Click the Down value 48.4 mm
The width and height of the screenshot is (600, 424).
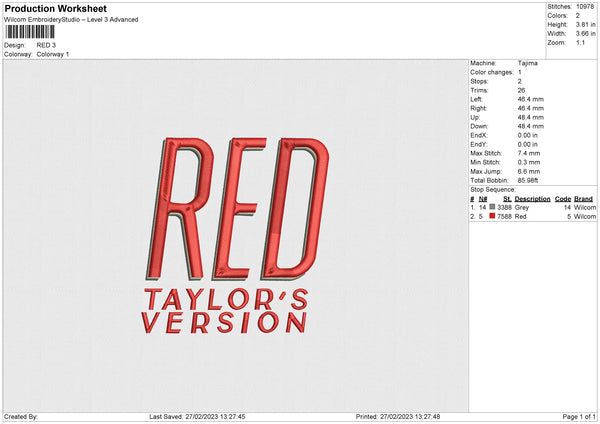[x=531, y=126]
